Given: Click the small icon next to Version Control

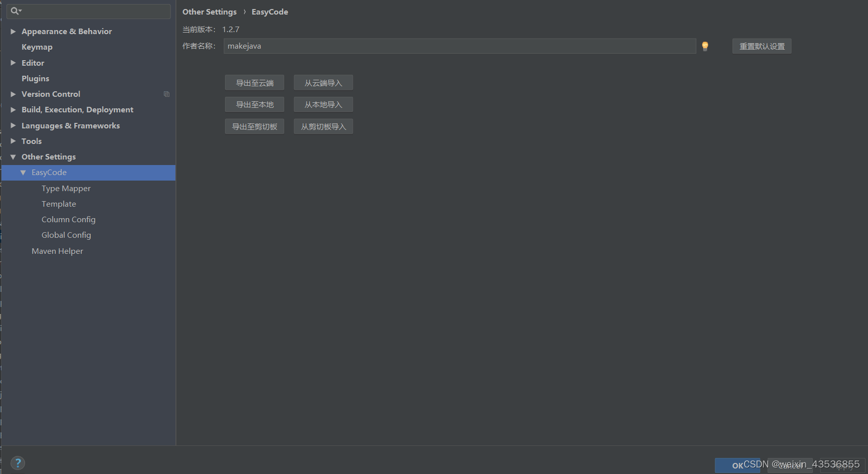Looking at the screenshot, I should 166,94.
